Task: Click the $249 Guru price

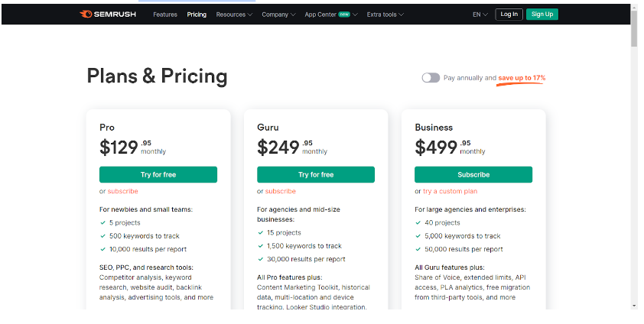Action: point(278,147)
